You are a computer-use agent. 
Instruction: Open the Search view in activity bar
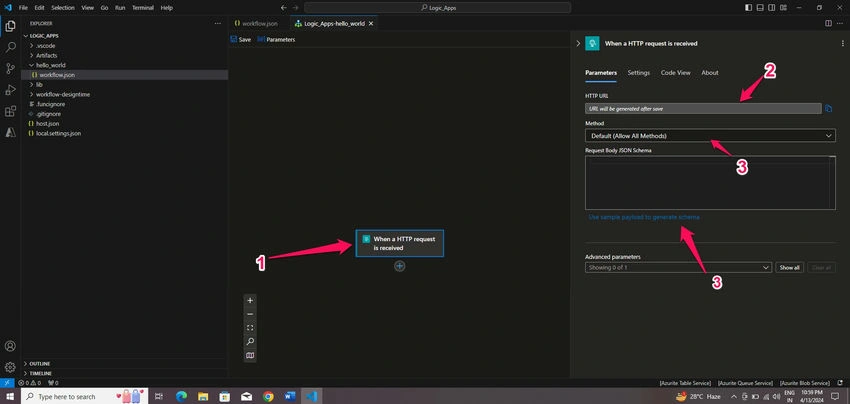10,47
